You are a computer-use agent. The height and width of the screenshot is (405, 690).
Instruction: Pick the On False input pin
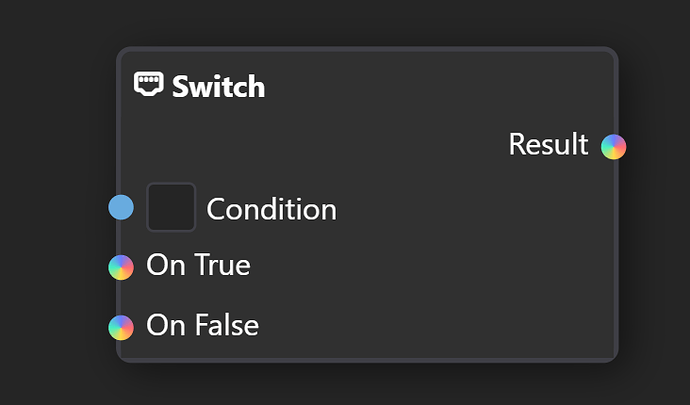tap(121, 327)
